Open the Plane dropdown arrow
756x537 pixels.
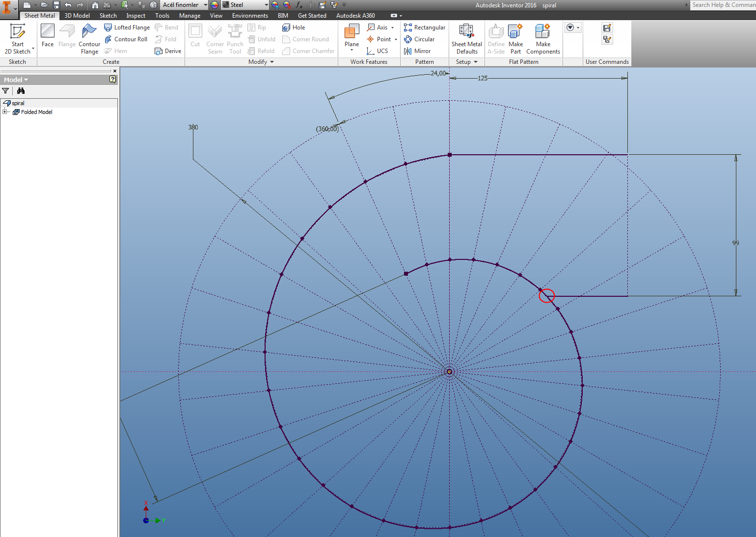[352, 50]
